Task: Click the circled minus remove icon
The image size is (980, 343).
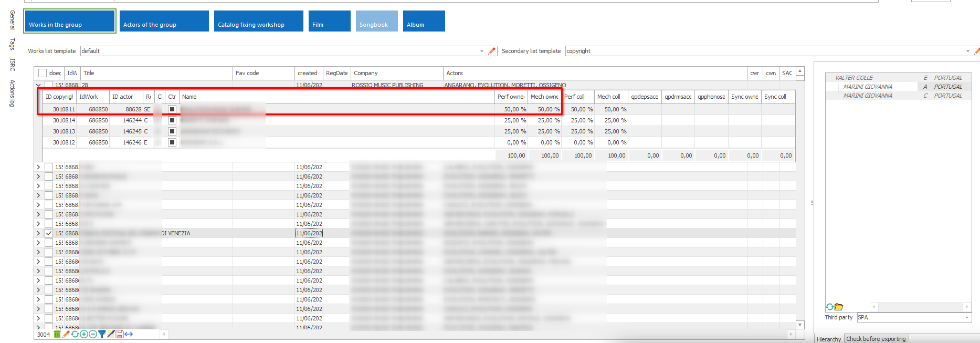Action: 93,334
